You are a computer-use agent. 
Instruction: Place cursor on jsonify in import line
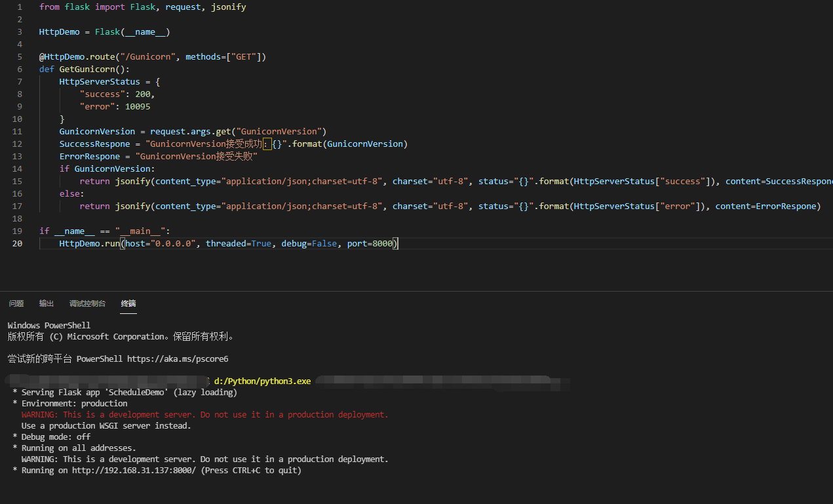click(229, 7)
